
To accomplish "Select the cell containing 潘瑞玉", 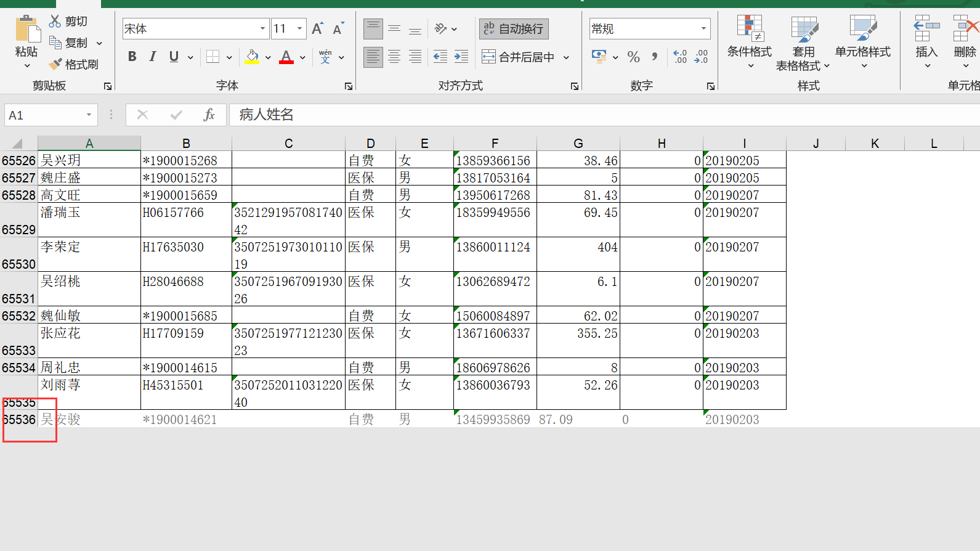I will click(x=89, y=221).
